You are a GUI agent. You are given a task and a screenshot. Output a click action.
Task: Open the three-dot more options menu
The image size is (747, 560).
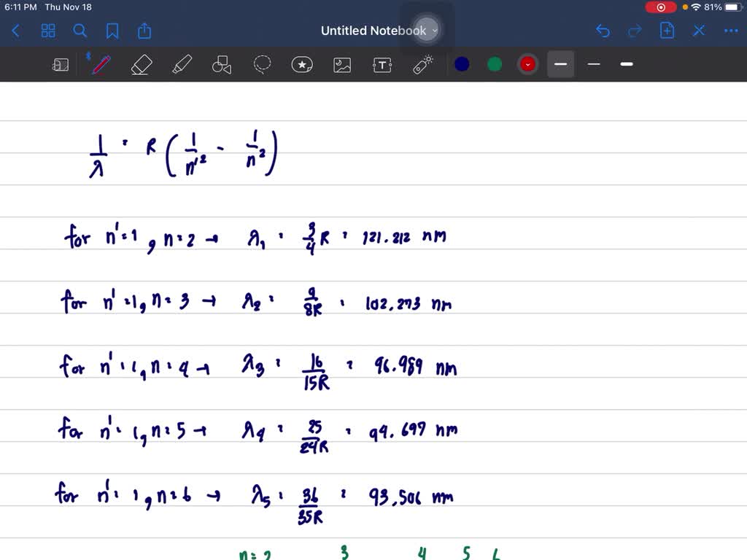point(730,31)
